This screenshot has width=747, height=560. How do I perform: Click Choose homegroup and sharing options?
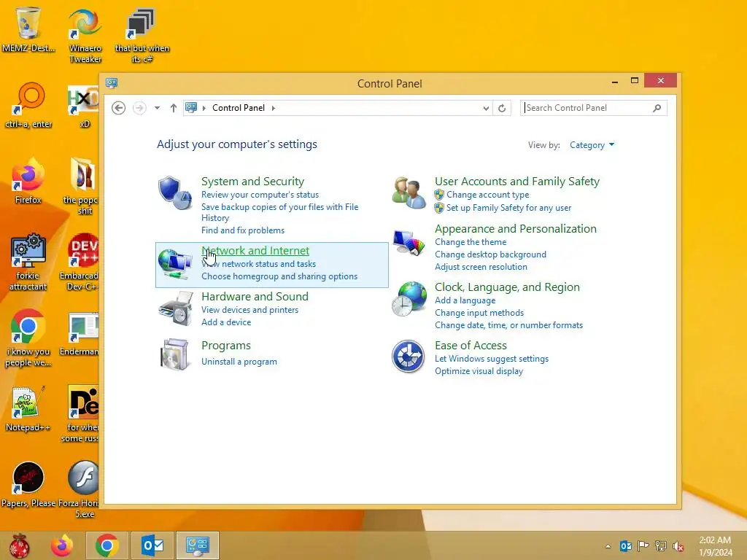click(279, 276)
